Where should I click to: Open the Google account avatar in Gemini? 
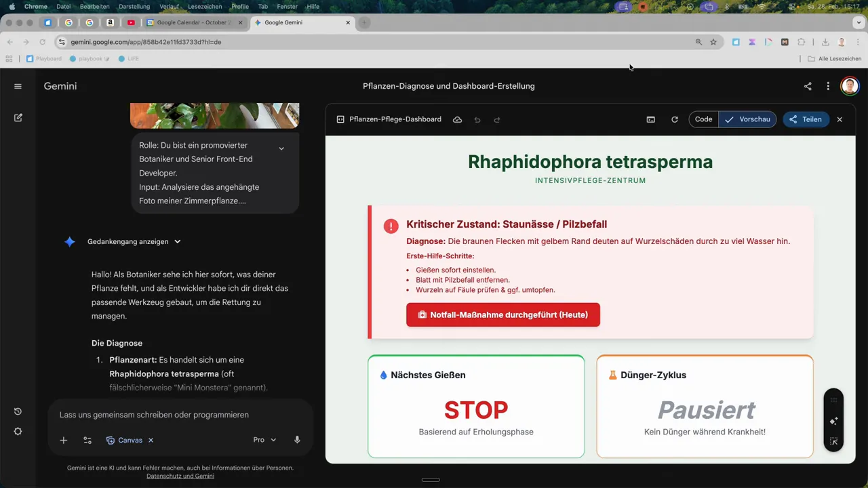click(x=849, y=86)
